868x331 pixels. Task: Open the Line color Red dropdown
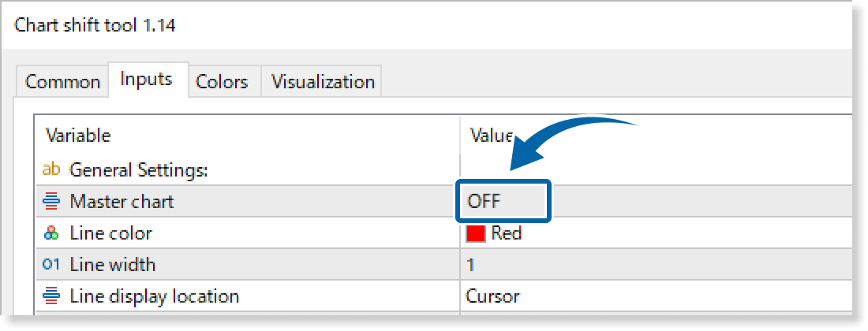coord(656,233)
